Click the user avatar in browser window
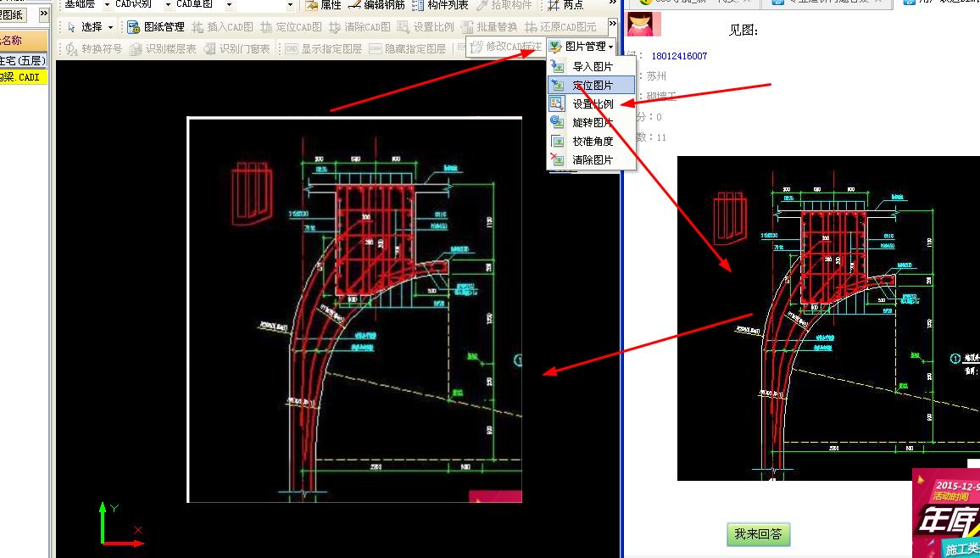 (x=643, y=23)
